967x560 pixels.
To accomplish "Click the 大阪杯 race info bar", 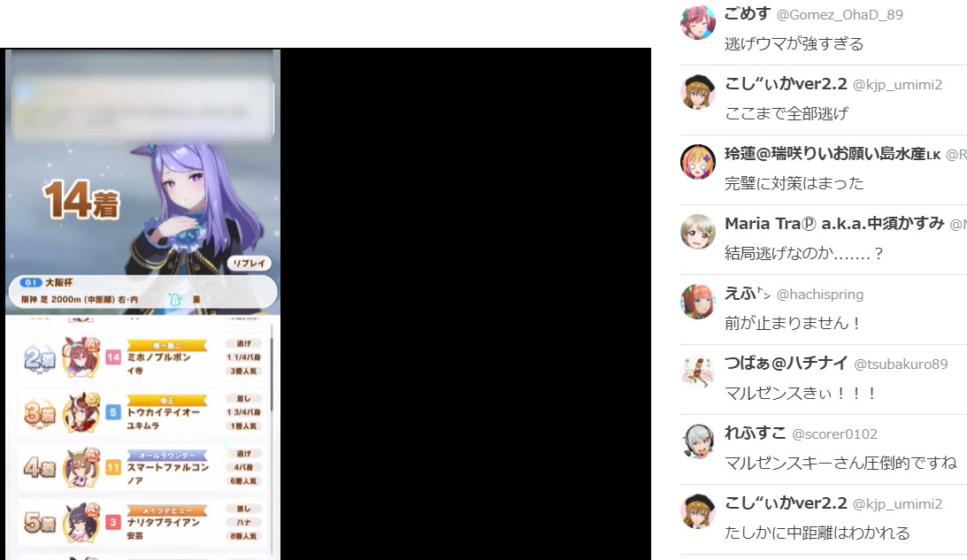I will coord(142,291).
